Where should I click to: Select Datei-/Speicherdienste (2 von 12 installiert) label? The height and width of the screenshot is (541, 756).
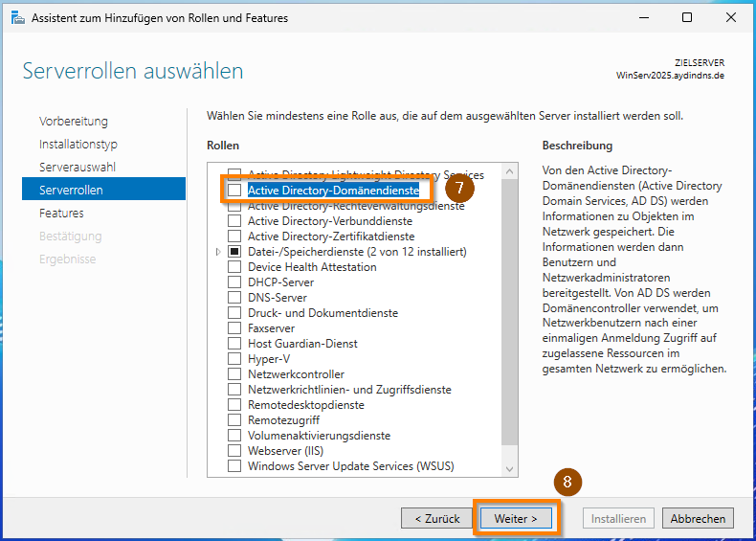(357, 252)
